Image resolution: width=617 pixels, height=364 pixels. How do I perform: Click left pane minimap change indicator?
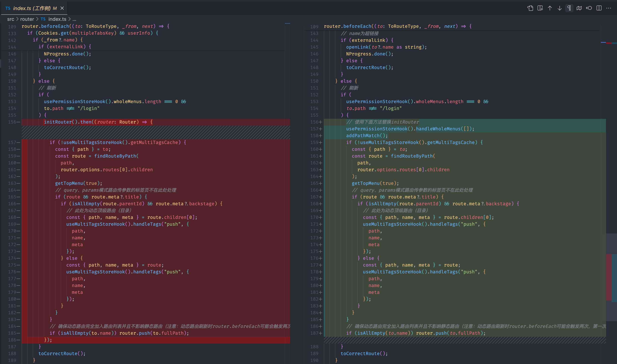pyautogui.click(x=288, y=23)
